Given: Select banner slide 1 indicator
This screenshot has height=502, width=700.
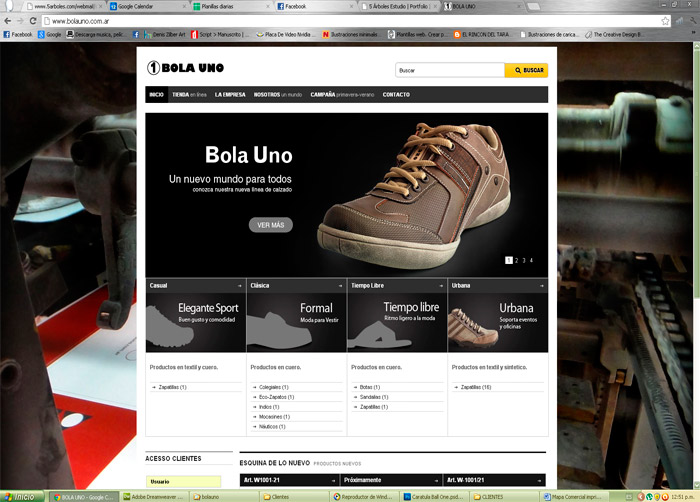Looking at the screenshot, I should 508,260.
